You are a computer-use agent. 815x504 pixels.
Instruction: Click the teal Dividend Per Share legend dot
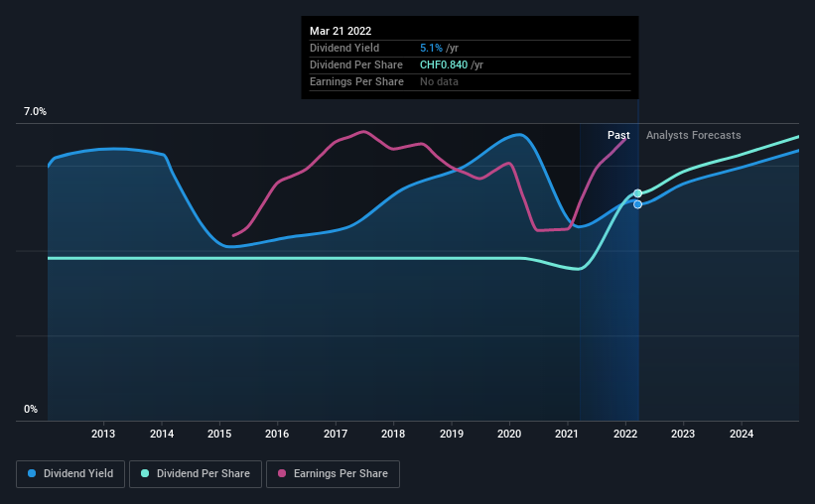coord(145,473)
